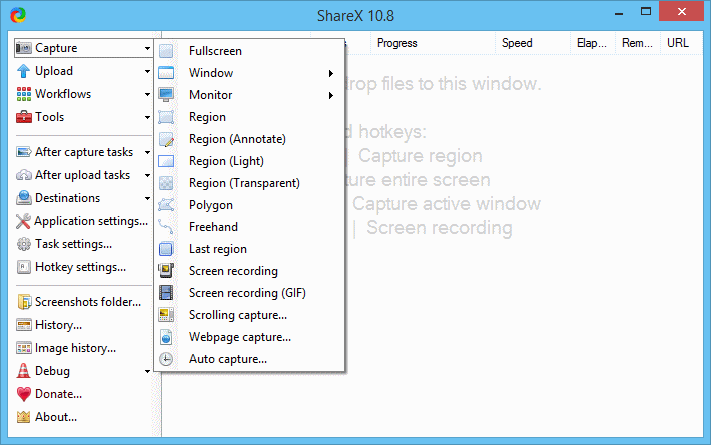This screenshot has width=711, height=445.
Task: Click the After capture tasks label
Action: pyautogui.click(x=84, y=152)
